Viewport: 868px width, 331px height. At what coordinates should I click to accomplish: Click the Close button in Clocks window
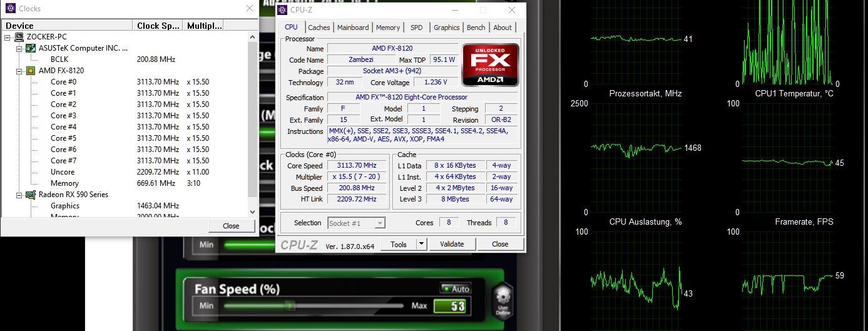(x=231, y=226)
